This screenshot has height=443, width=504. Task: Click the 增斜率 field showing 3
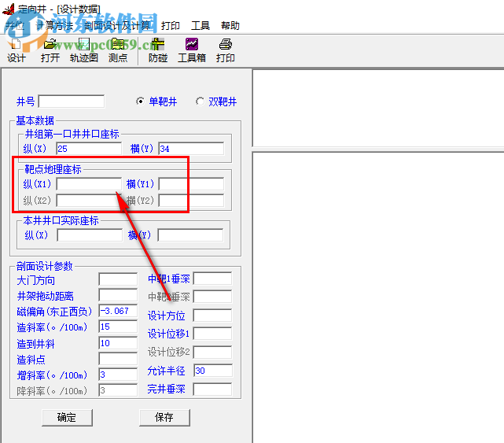118,375
